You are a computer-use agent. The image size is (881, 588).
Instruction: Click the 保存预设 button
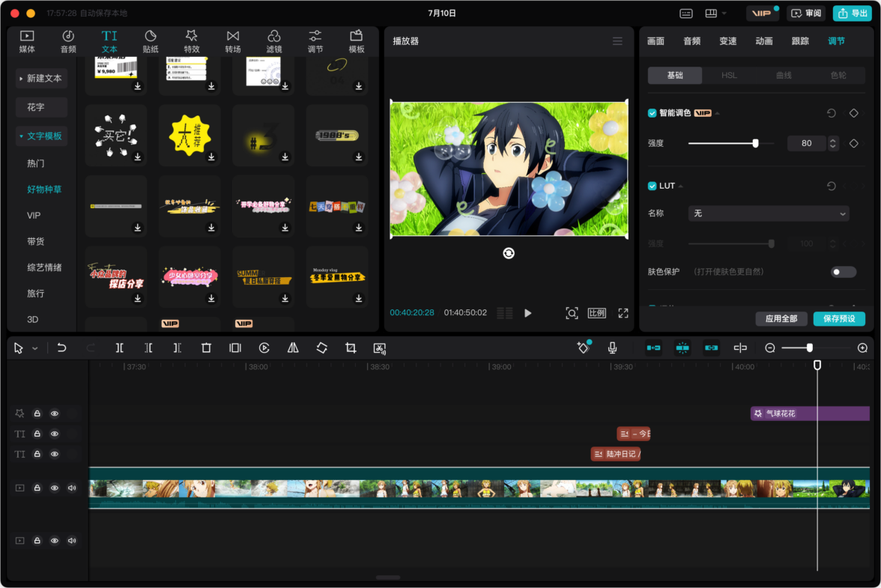click(839, 319)
